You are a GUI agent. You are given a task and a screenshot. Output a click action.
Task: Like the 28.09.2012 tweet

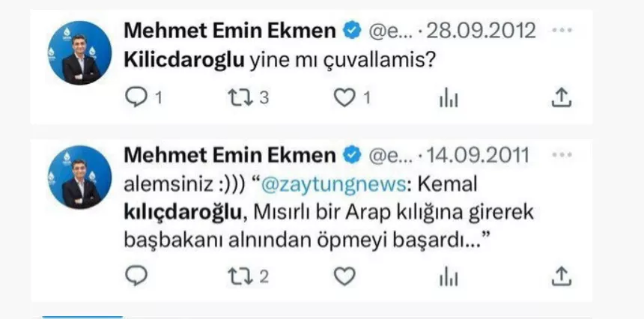coord(344,98)
